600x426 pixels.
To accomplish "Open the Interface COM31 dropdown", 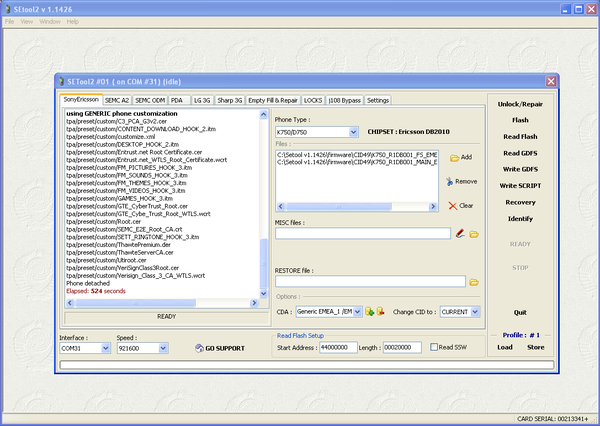I will (106, 348).
